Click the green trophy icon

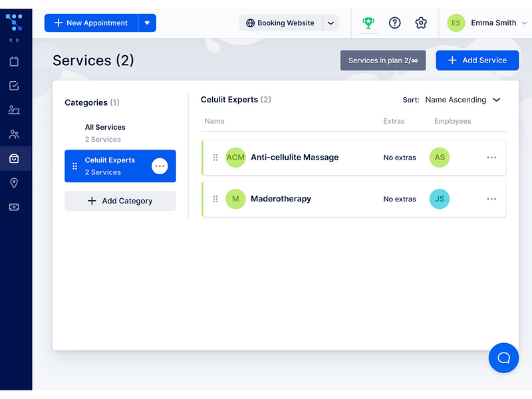(x=368, y=23)
